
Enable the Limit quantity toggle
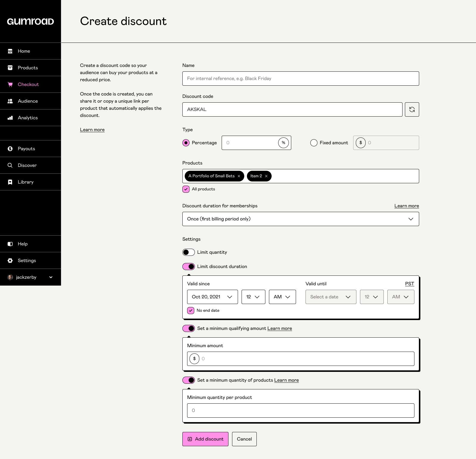pos(188,252)
